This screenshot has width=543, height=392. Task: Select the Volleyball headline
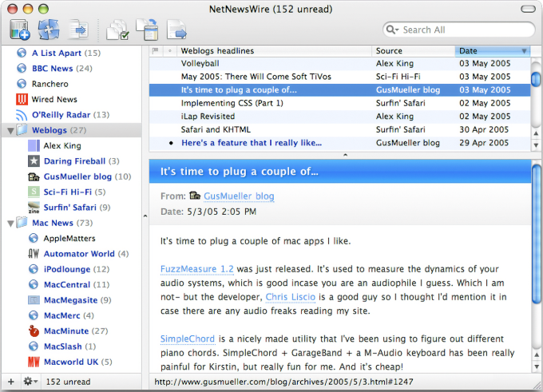(339, 63)
